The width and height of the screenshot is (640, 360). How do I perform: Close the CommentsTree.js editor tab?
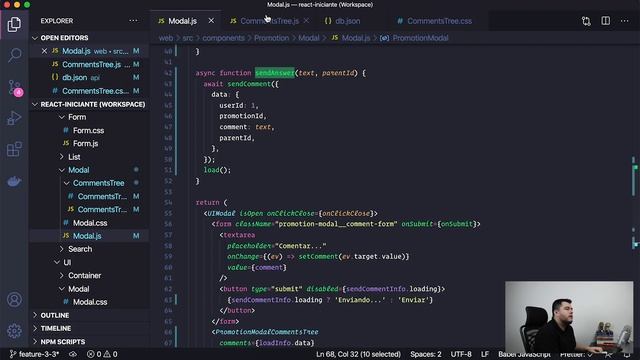click(306, 20)
